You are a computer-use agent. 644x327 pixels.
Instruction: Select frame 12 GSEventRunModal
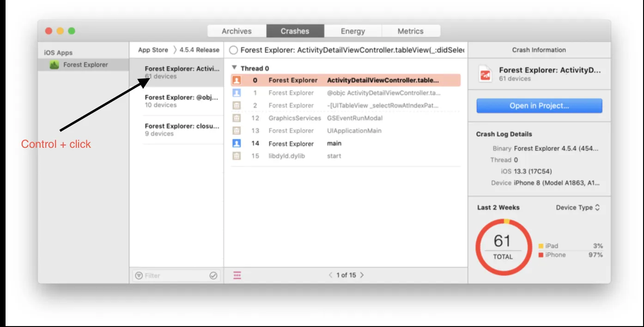tap(346, 118)
